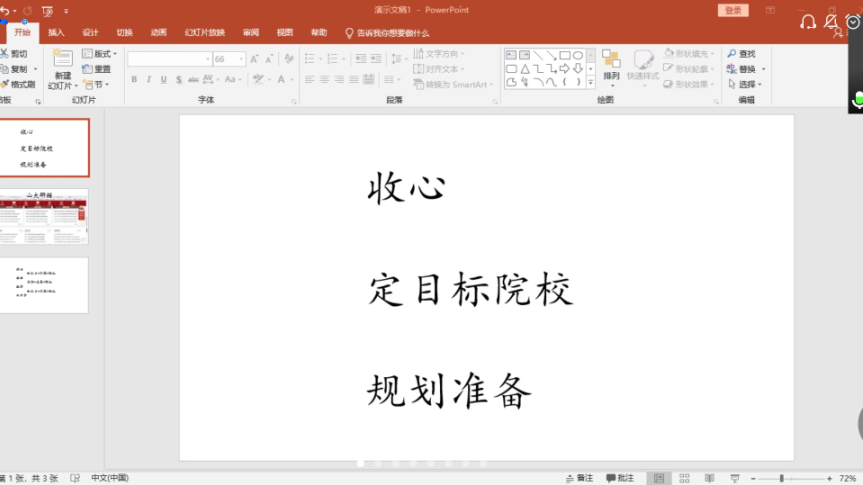Open the font size dropdown showing 66
The width and height of the screenshot is (863, 485).
point(242,59)
